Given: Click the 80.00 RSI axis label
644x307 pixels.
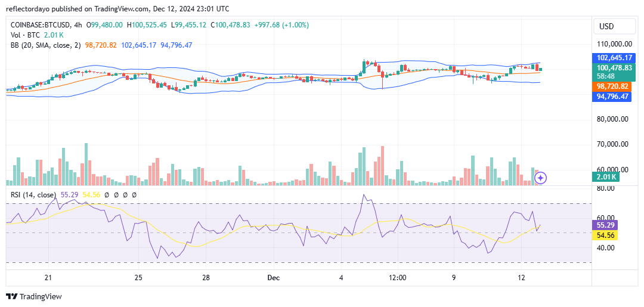Looking at the screenshot, I should pyautogui.click(x=606, y=188).
